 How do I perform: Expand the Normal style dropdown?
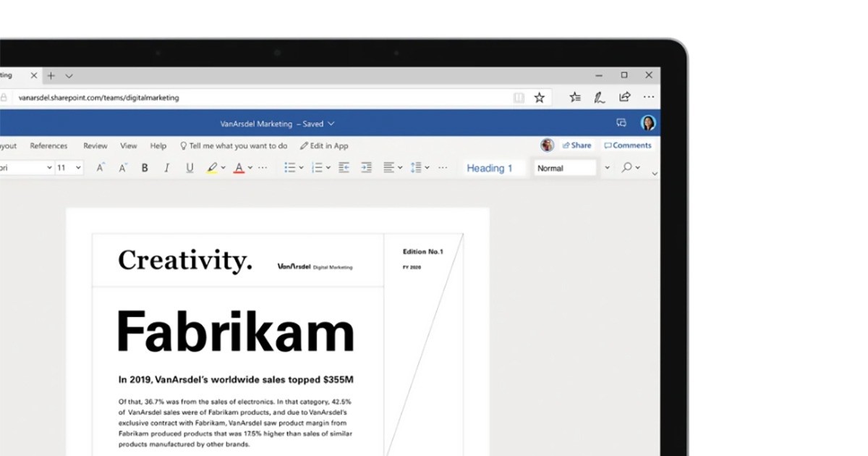(608, 167)
